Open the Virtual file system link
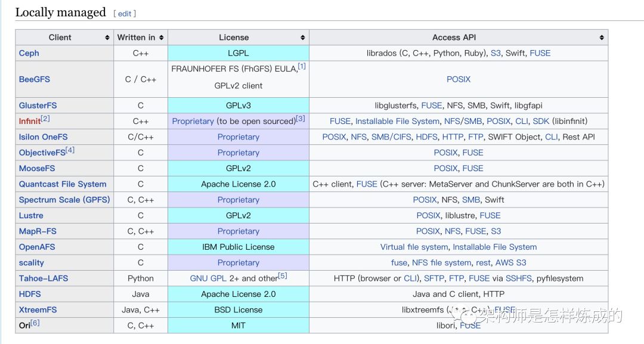 point(414,247)
